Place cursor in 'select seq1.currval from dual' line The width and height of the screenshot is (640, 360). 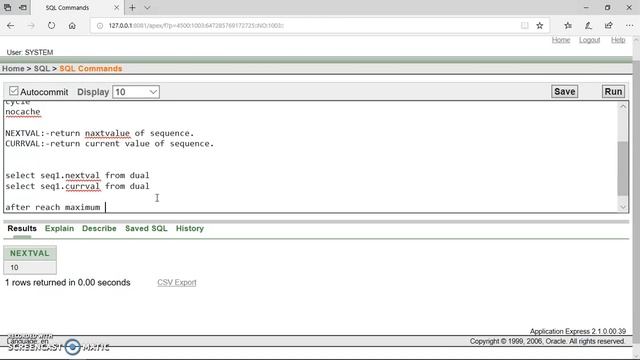coord(77,186)
